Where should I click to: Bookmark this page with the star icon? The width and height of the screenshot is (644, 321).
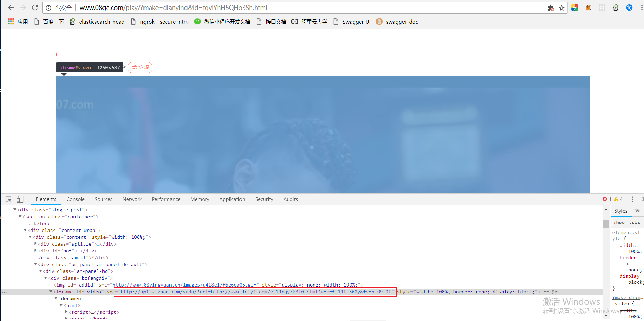[562, 8]
